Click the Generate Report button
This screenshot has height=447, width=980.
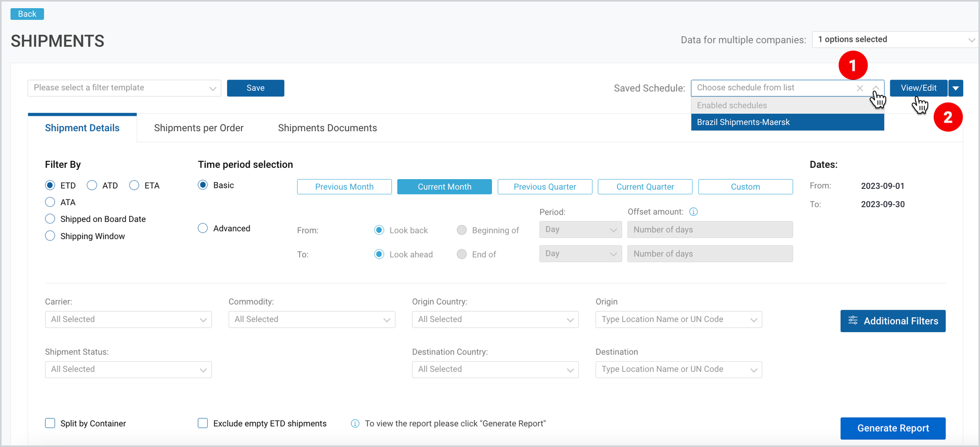pyautogui.click(x=893, y=428)
